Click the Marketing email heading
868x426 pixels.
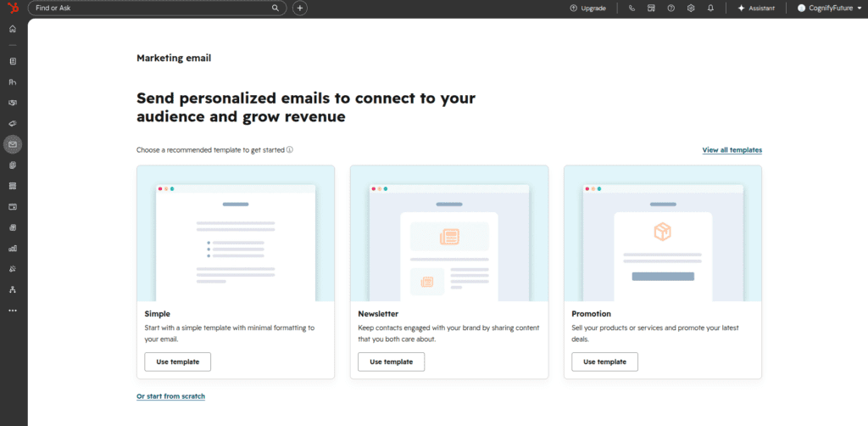coord(174,58)
